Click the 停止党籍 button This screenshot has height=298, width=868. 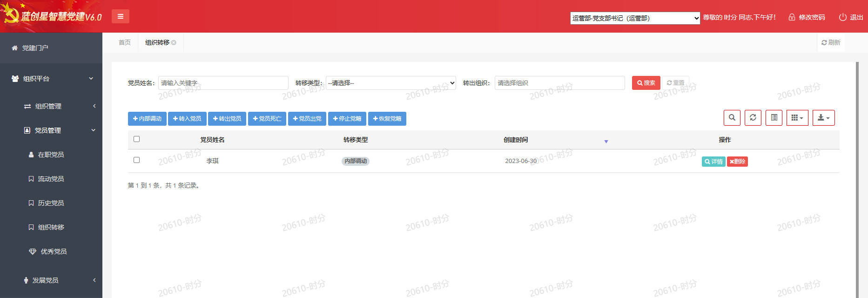point(347,119)
